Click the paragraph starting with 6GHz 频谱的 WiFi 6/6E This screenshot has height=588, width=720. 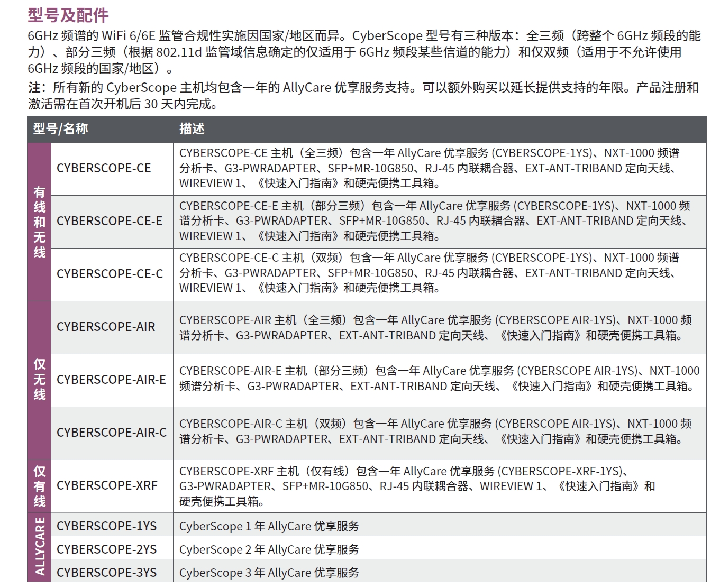point(364,52)
